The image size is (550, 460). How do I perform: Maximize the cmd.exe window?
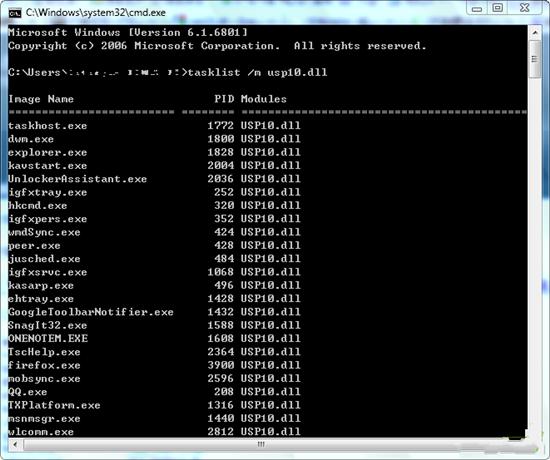498,8
